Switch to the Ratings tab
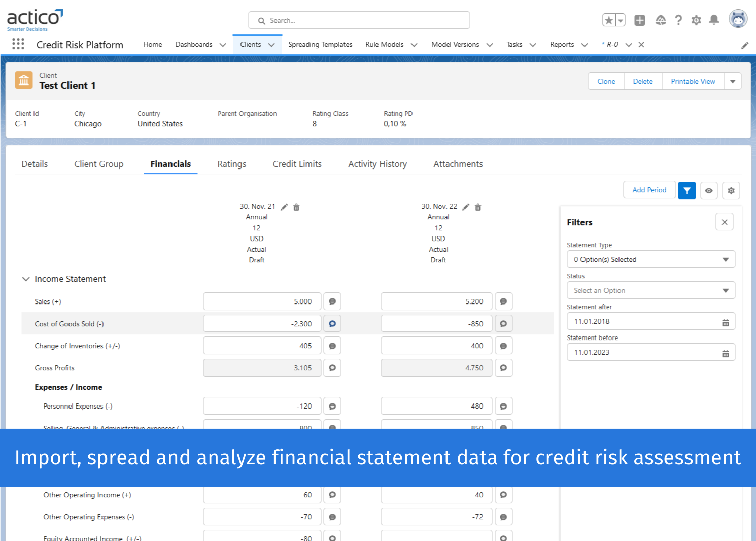756x541 pixels. [x=231, y=164]
